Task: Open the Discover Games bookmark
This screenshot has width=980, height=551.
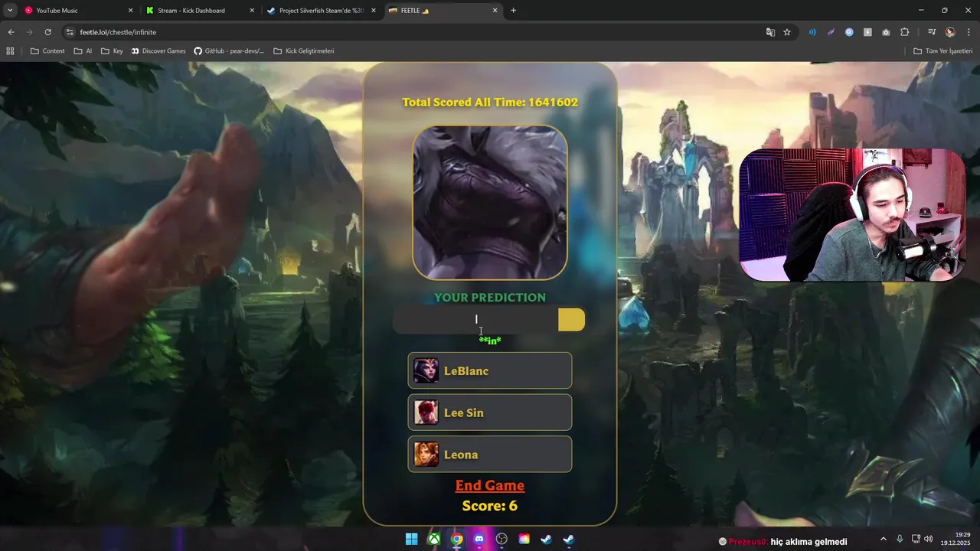Action: (158, 51)
